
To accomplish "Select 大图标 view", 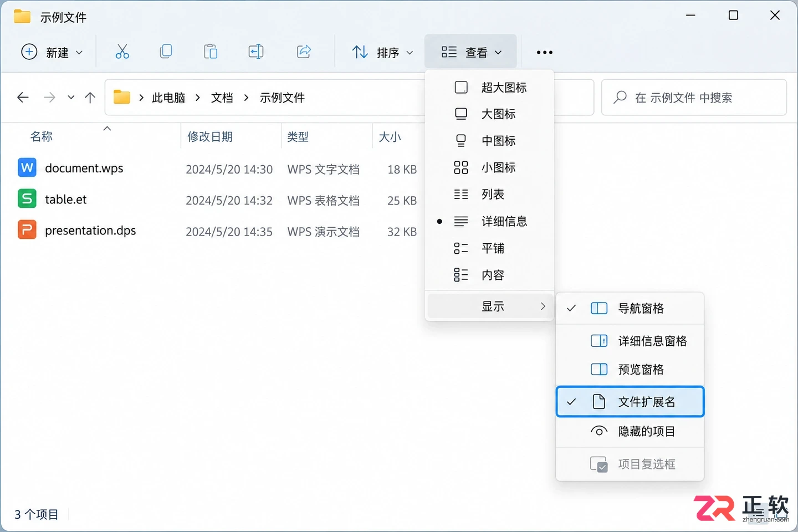I will coord(490,114).
